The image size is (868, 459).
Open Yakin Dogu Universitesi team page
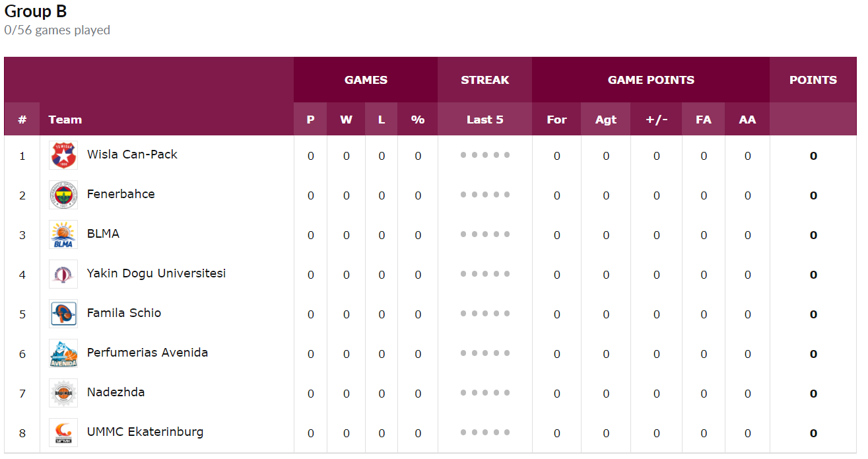(x=156, y=273)
